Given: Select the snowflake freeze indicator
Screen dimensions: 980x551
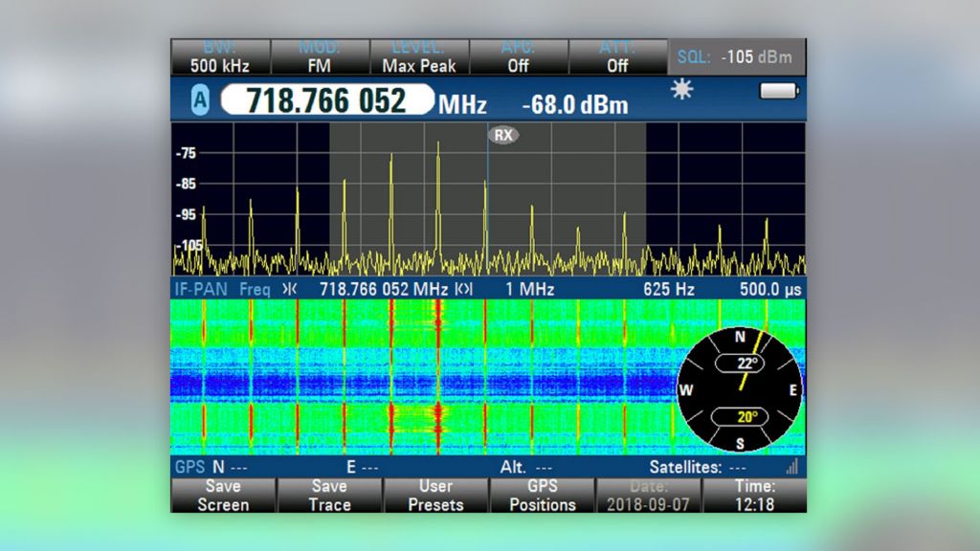Looking at the screenshot, I should click(684, 90).
